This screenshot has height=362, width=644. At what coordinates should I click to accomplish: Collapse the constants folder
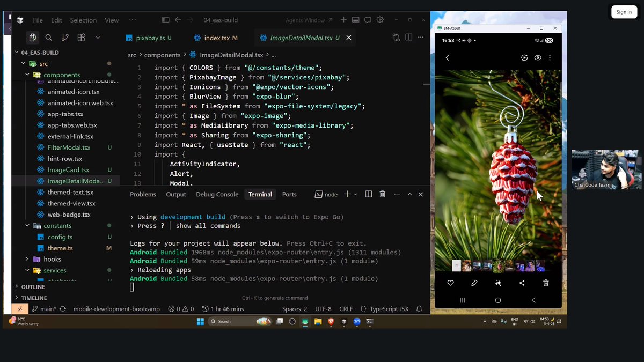click(27, 226)
